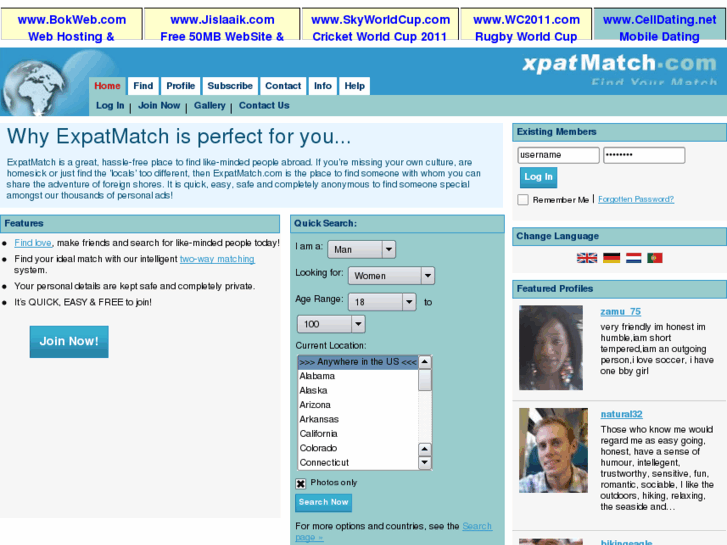The image size is (727, 545).
Task: Expand the minimum age 18 dropdown
Action: [x=382, y=302]
